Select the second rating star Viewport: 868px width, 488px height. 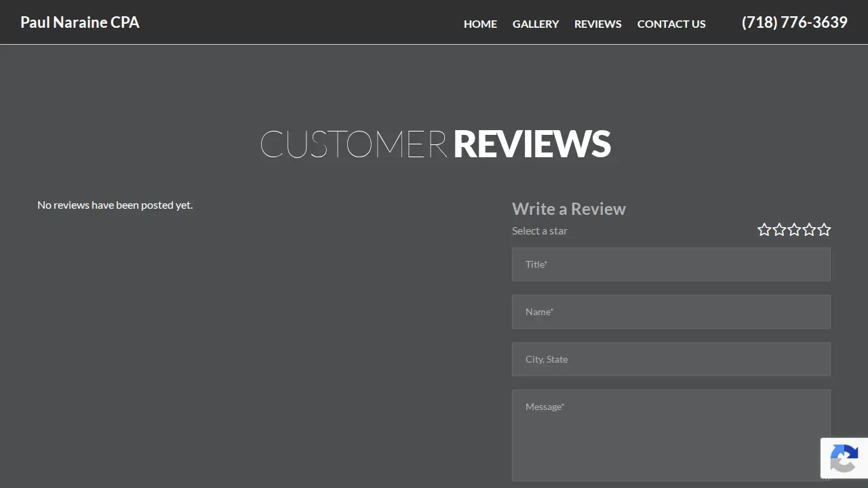point(779,230)
